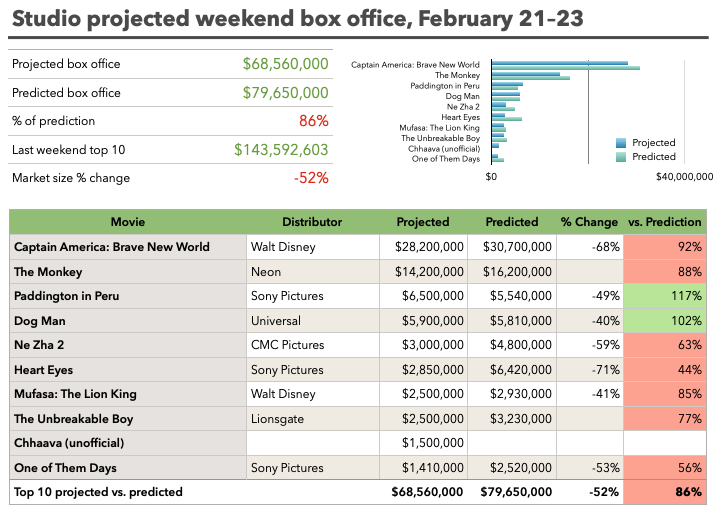Click the Top 10 projected vs. predicted label
The image size is (720, 520).
point(98,492)
